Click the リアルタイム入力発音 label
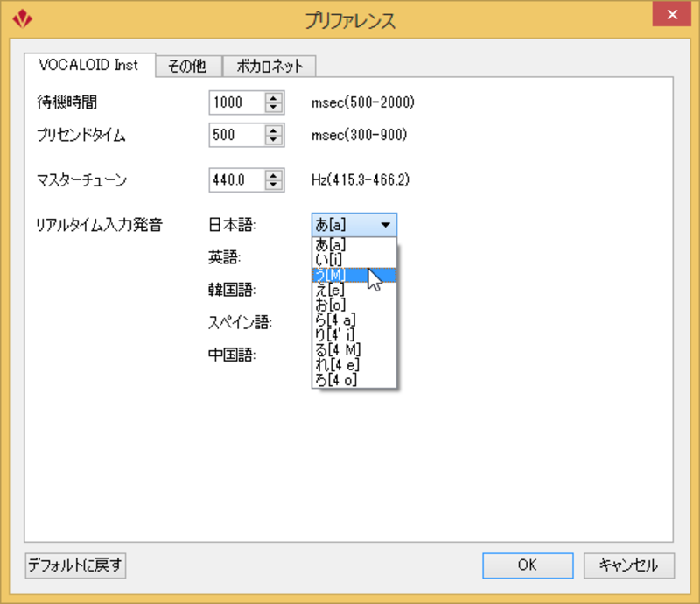 pyautogui.click(x=99, y=225)
